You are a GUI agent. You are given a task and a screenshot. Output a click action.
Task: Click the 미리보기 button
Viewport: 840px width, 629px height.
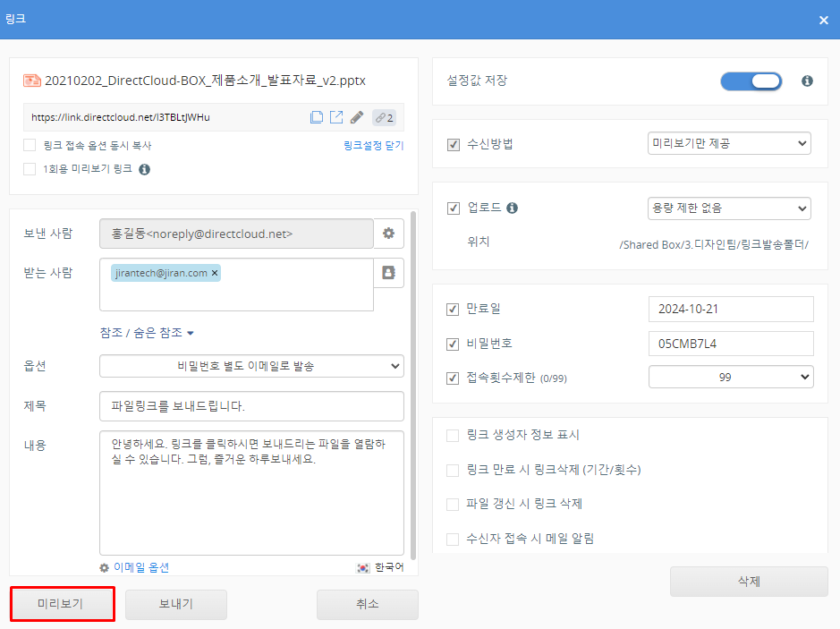click(x=62, y=604)
